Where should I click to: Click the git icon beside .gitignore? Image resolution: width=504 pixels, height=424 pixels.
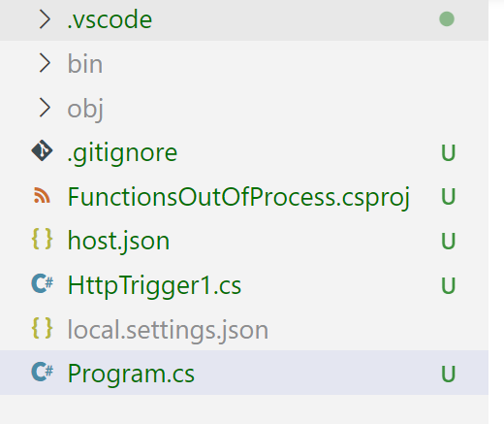[x=42, y=150]
